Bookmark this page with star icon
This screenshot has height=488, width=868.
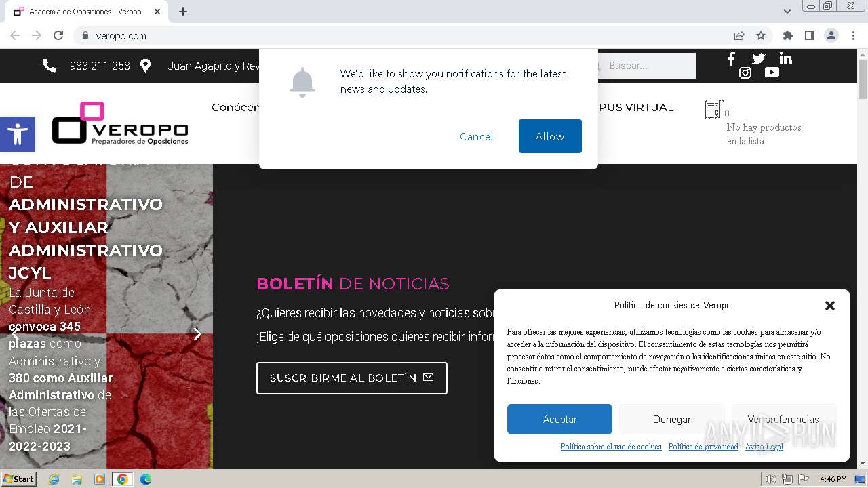[761, 36]
